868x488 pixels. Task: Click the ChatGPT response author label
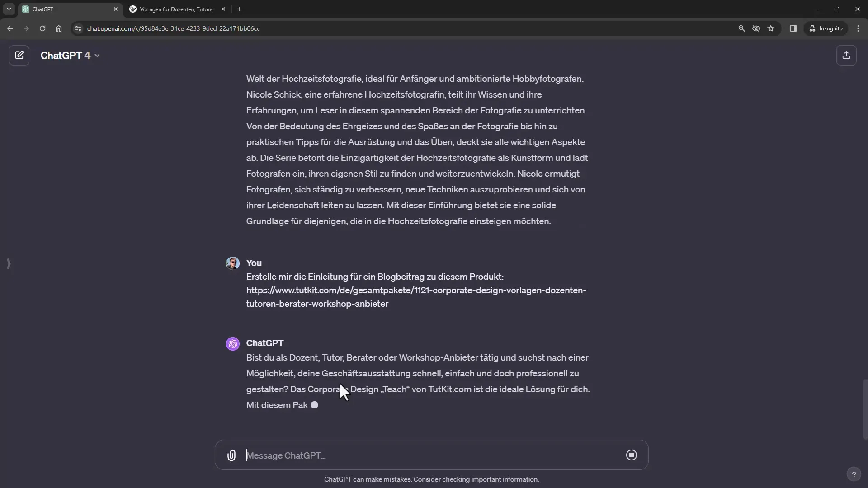click(x=265, y=343)
